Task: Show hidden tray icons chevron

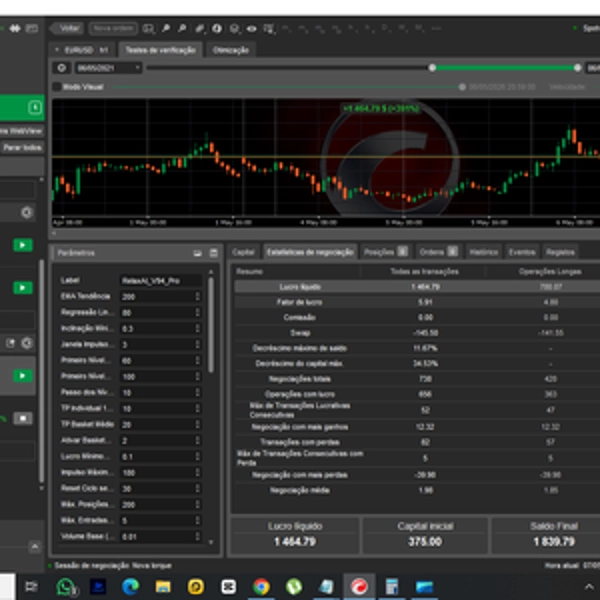Action: tap(589, 587)
